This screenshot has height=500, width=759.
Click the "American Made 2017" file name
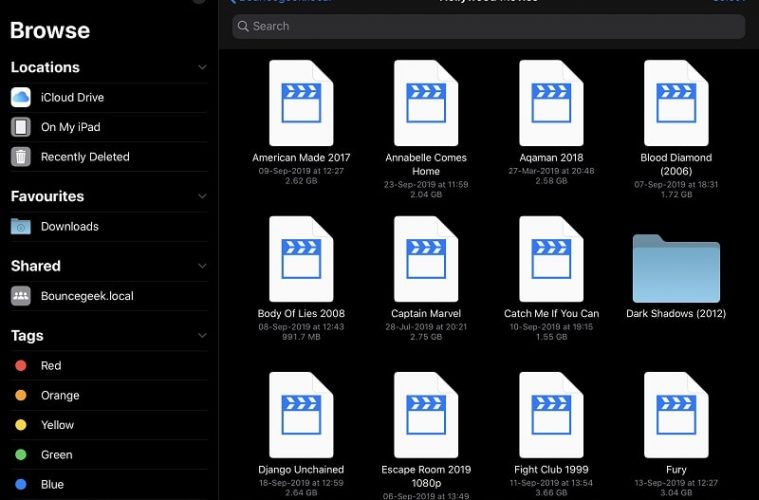[301, 157]
